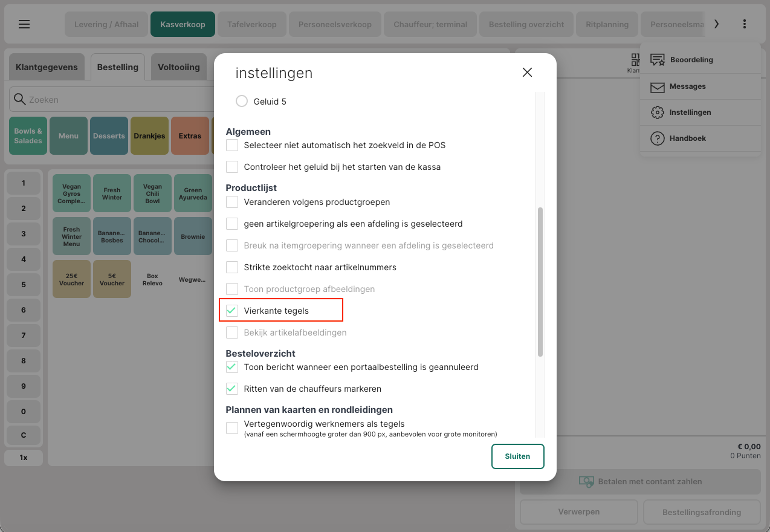The width and height of the screenshot is (770, 532).
Task: Select the Bestelling tab
Action: (118, 67)
